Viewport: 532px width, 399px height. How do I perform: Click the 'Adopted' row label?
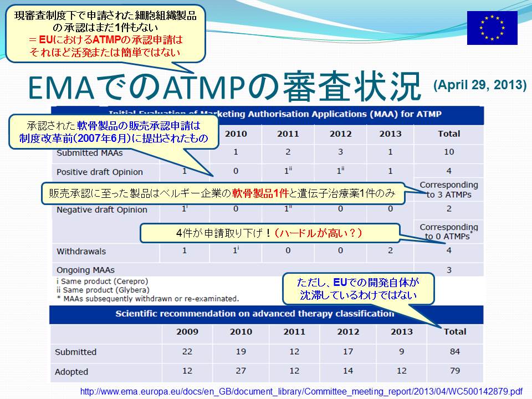click(71, 372)
